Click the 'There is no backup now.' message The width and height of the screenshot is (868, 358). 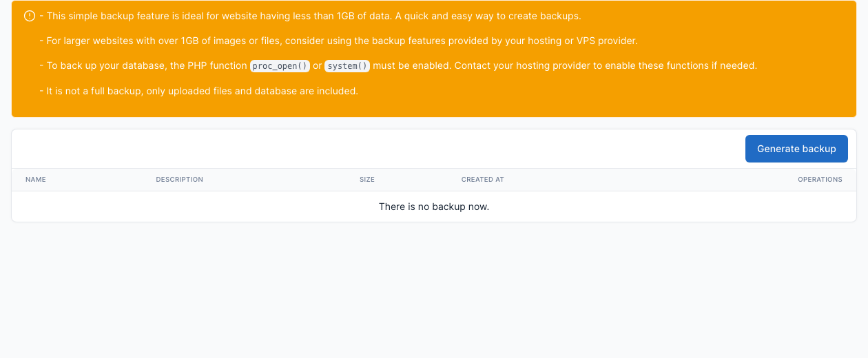(x=434, y=207)
